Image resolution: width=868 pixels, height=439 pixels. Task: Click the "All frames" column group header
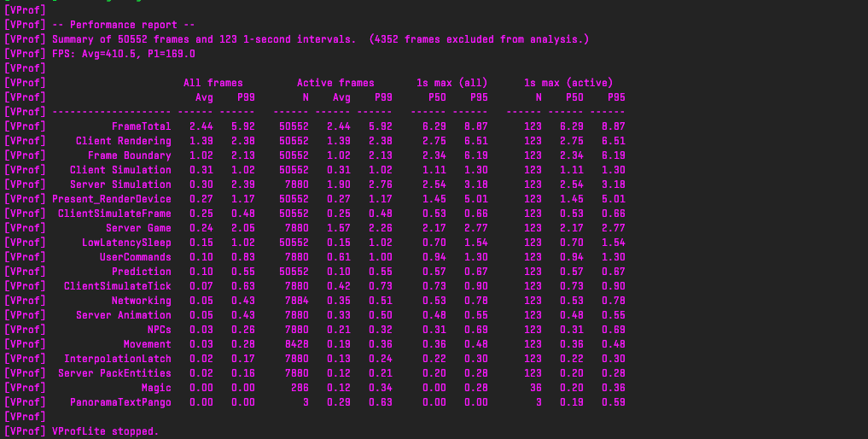coord(213,83)
